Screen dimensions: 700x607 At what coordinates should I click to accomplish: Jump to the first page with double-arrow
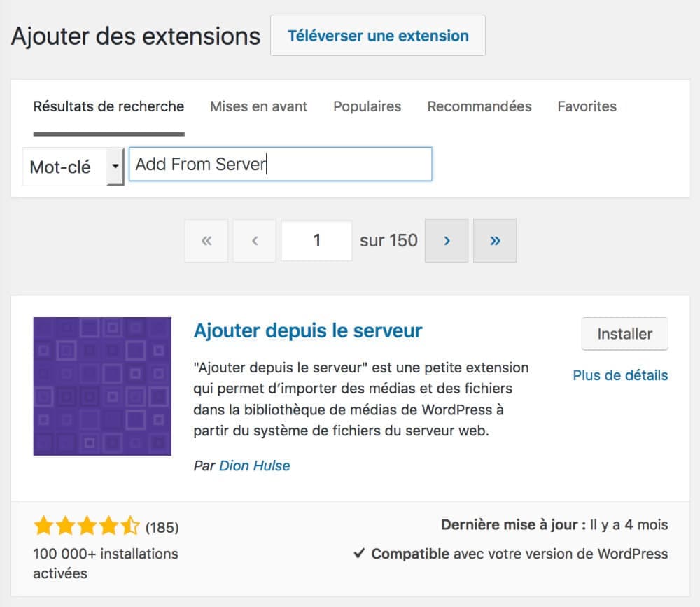point(206,240)
